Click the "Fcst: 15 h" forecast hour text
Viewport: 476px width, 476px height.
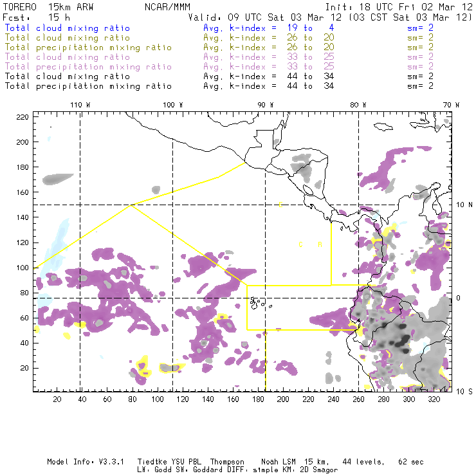click(x=36, y=17)
